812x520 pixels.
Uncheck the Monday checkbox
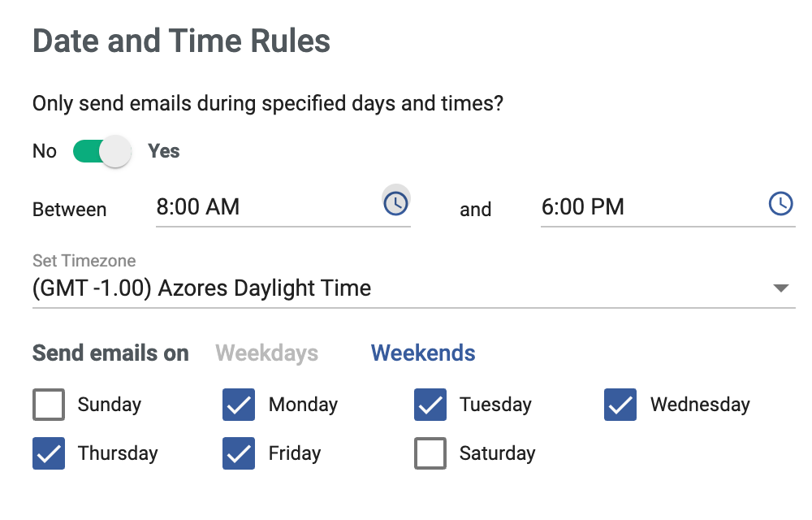pyautogui.click(x=239, y=405)
